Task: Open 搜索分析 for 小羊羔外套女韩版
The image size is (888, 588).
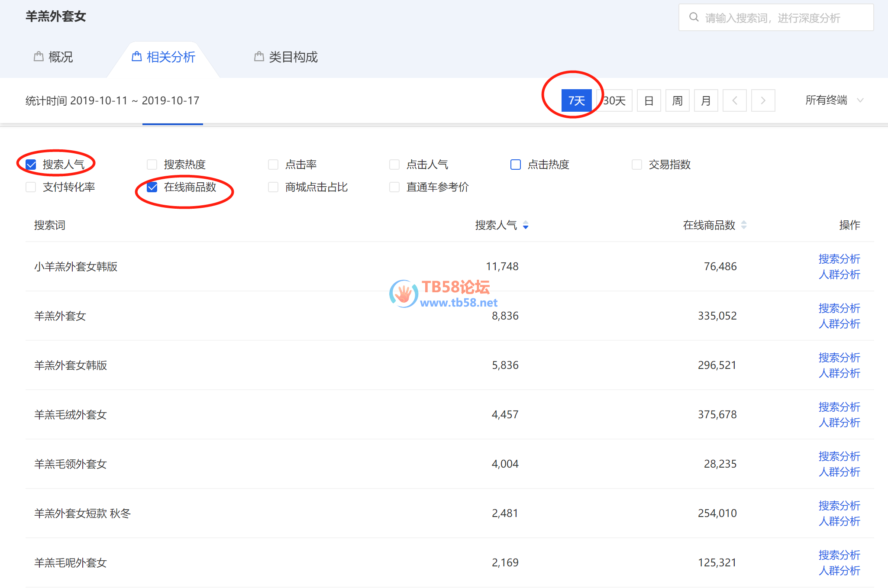Action: (x=839, y=259)
